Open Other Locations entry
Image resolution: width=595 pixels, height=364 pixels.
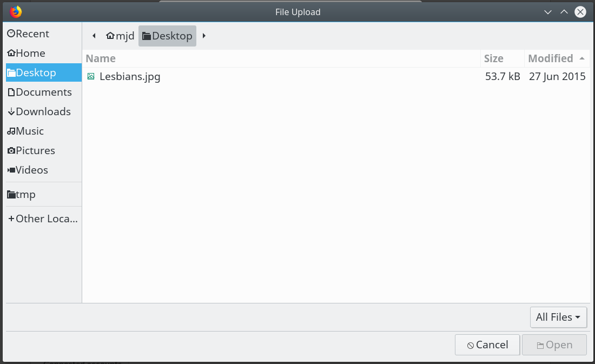click(x=44, y=219)
